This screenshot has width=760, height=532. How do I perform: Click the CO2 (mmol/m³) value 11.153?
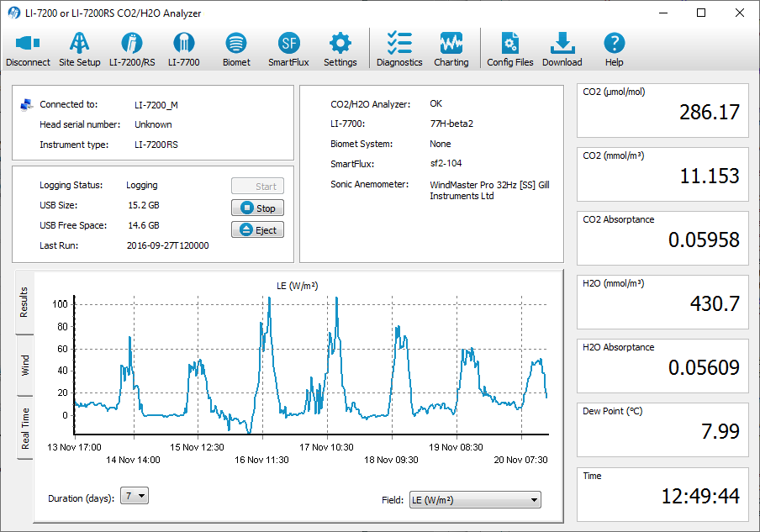coord(710,176)
